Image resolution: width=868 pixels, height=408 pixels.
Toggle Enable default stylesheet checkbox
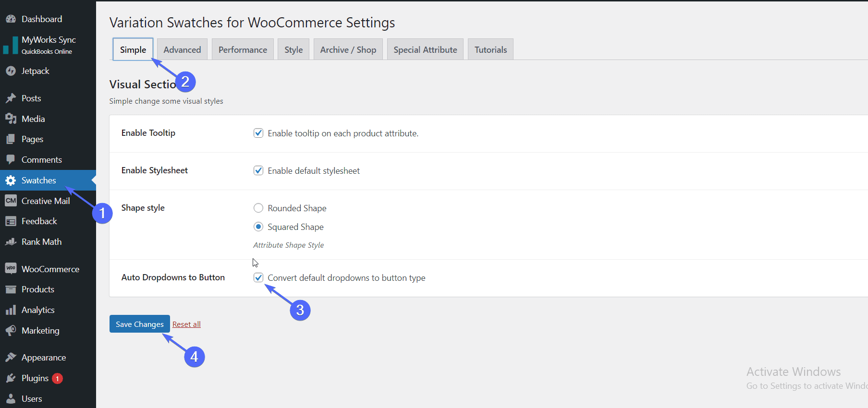(258, 170)
